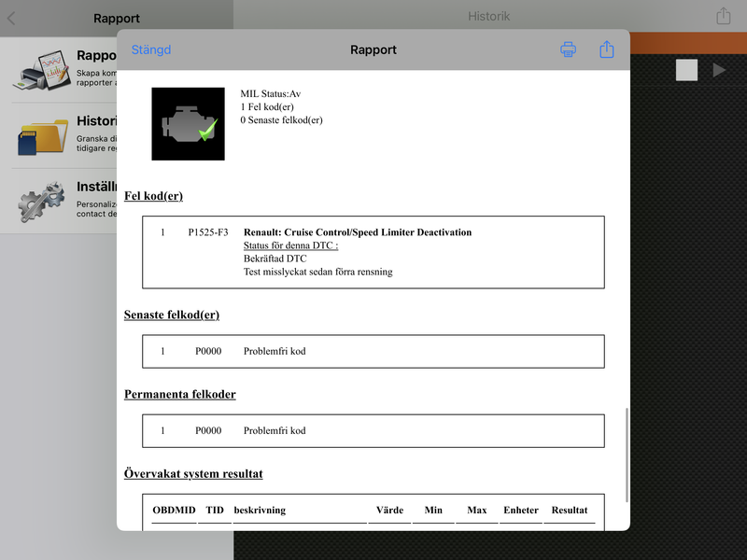
Task: Tap the engine check MIL status image
Action: coord(189,124)
